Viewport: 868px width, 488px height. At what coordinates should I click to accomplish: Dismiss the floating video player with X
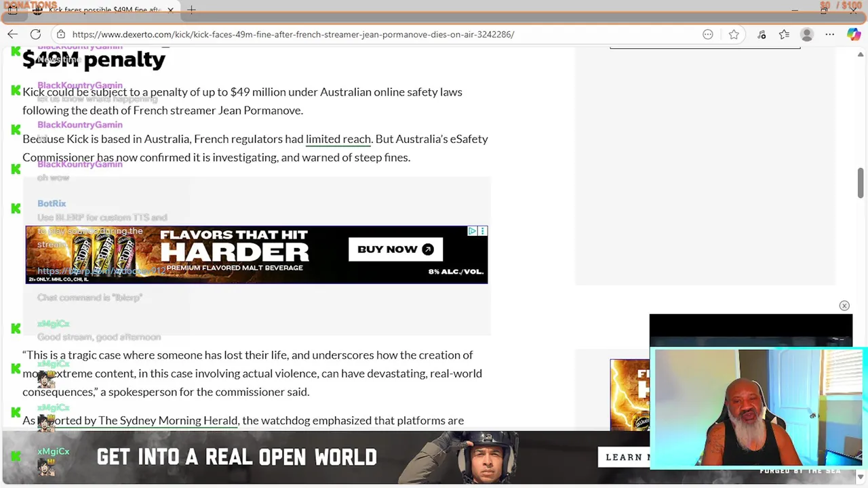(x=844, y=306)
